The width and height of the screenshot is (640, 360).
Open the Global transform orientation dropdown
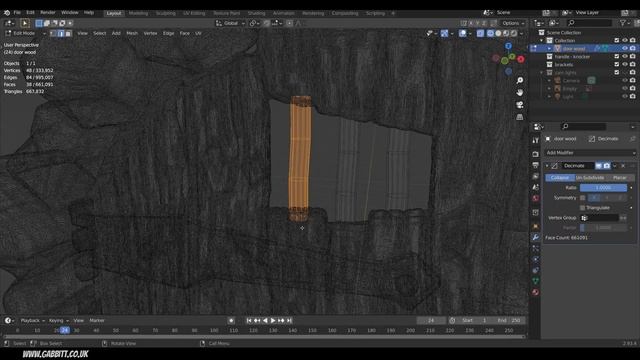pyautogui.click(x=231, y=23)
